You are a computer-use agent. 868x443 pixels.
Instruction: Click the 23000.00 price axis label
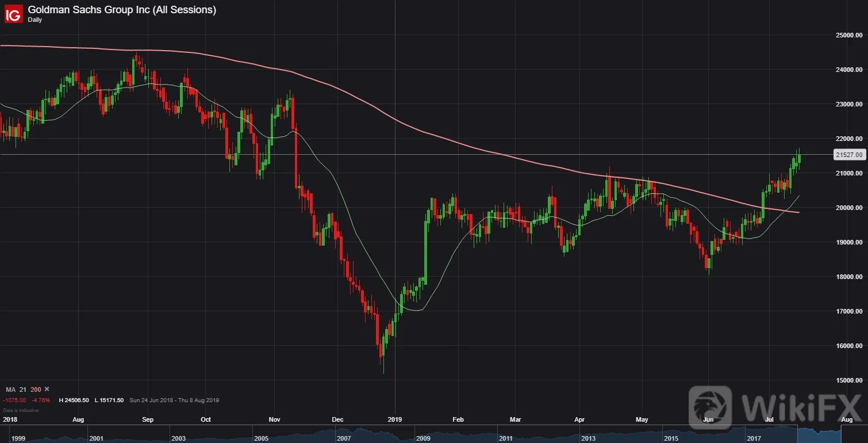coord(849,104)
